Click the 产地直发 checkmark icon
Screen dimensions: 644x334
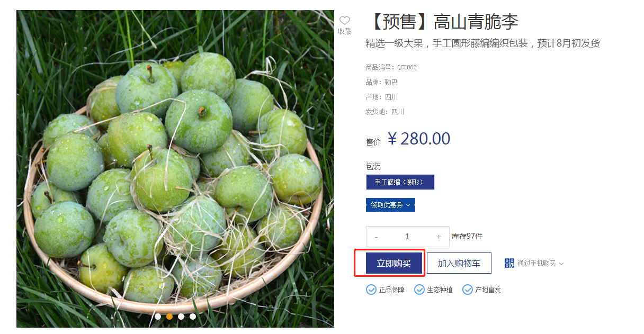click(468, 290)
